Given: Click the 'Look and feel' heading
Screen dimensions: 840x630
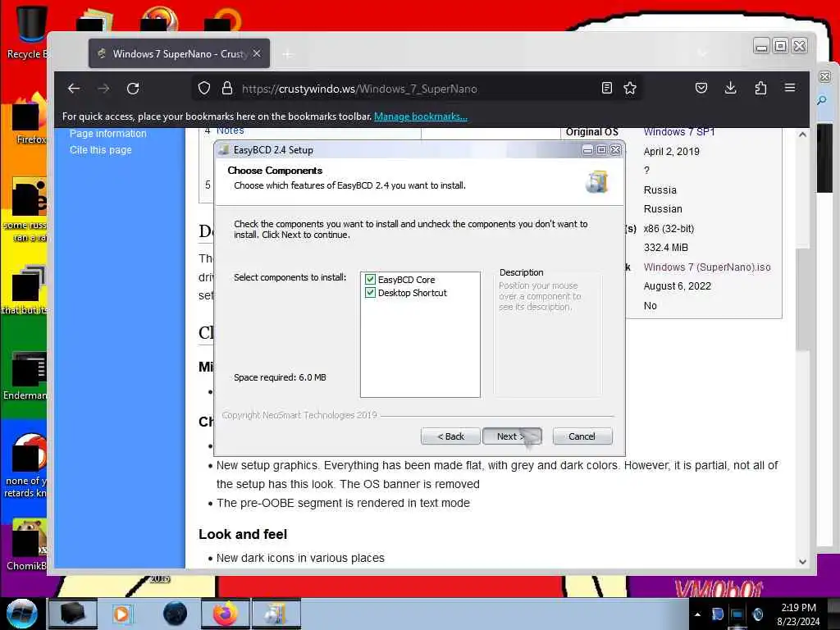Looking at the screenshot, I should 243,534.
